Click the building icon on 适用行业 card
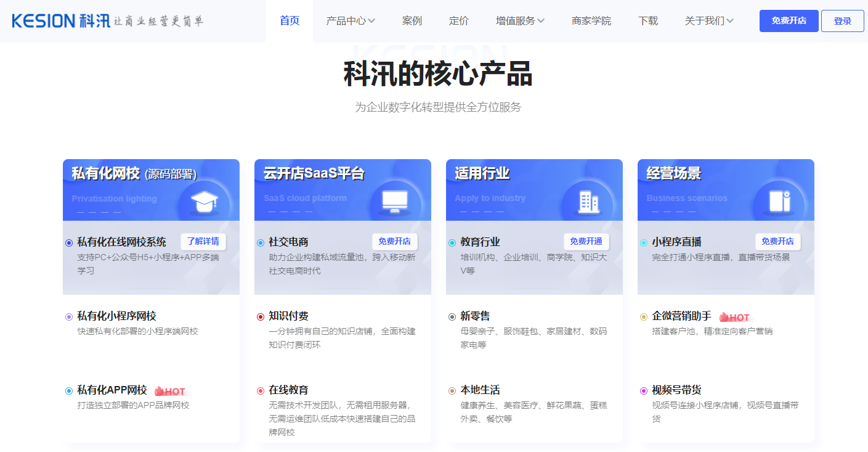The image size is (868, 452). pyautogui.click(x=588, y=202)
